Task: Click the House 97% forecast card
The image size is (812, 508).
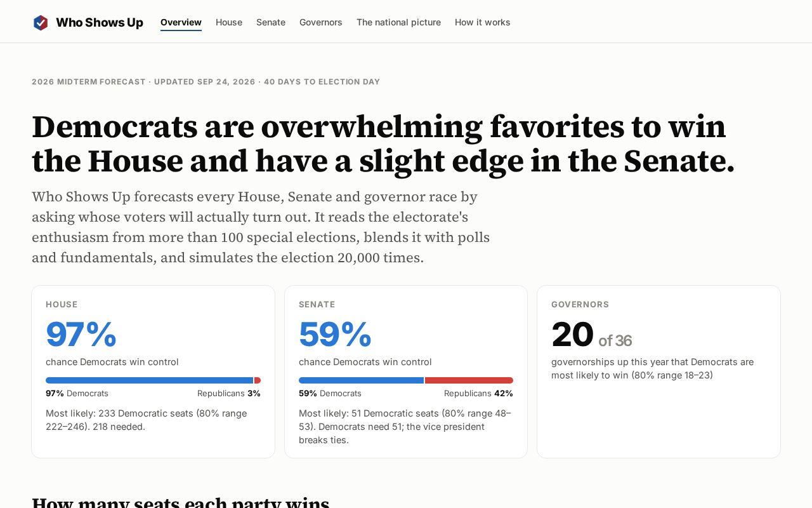Action: [153, 371]
